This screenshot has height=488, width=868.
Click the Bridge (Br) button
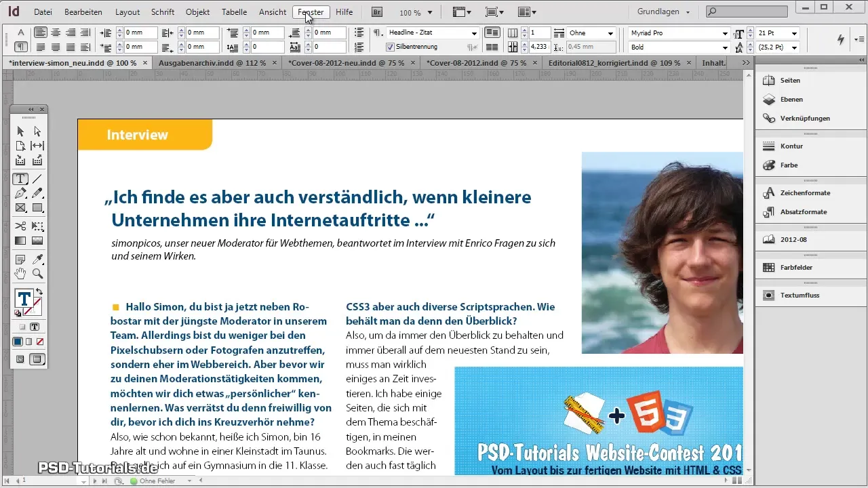coord(377,12)
